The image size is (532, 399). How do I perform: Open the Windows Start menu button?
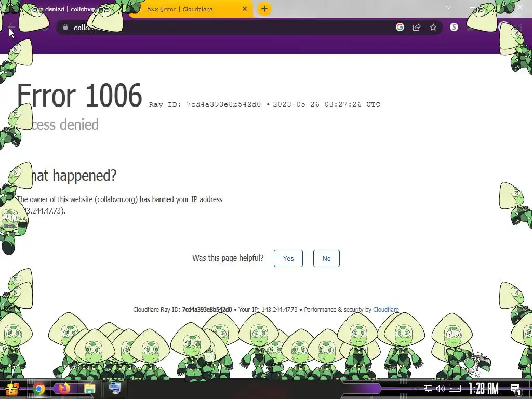(12, 389)
